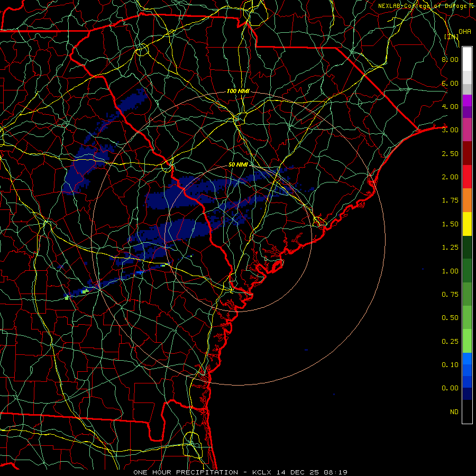Click the '14 DEC 25 08:19' timestamp

click(312, 472)
